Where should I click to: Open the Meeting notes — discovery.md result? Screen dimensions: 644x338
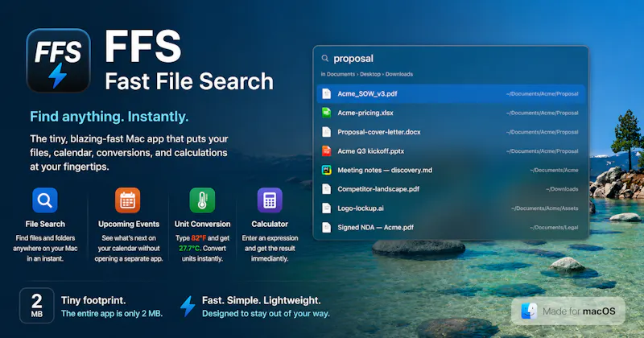click(451, 170)
